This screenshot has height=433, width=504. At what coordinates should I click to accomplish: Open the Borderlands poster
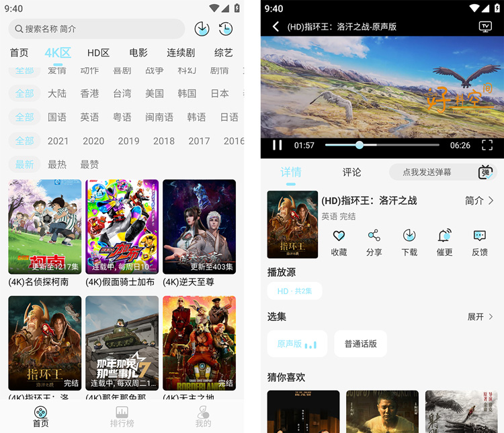coord(200,343)
